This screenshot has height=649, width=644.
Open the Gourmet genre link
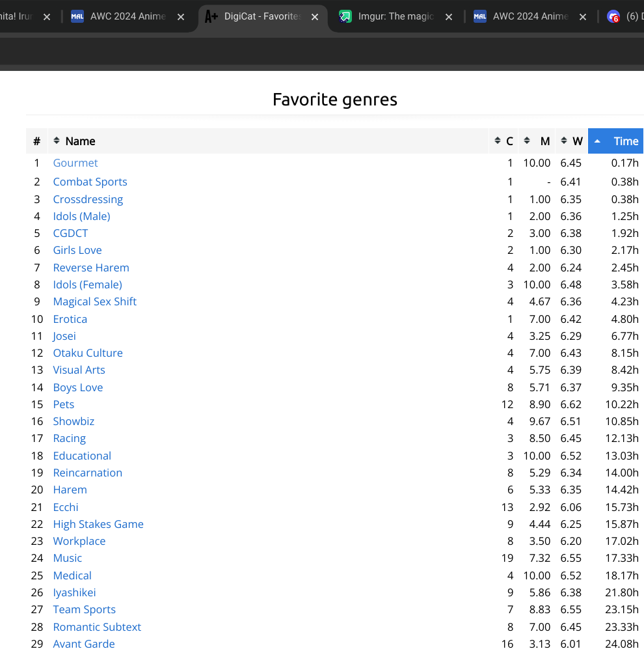pos(75,163)
